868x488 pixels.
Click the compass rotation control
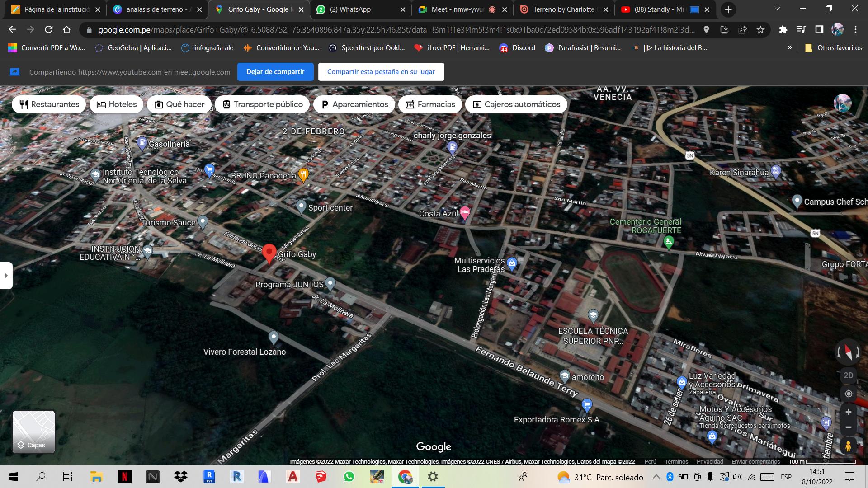point(848,352)
